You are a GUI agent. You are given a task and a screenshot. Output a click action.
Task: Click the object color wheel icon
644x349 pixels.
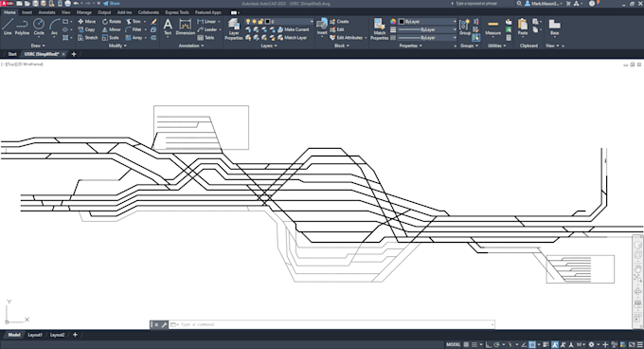(x=393, y=22)
